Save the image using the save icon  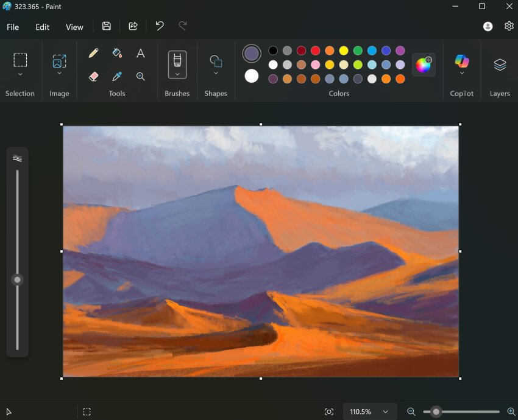tap(106, 26)
